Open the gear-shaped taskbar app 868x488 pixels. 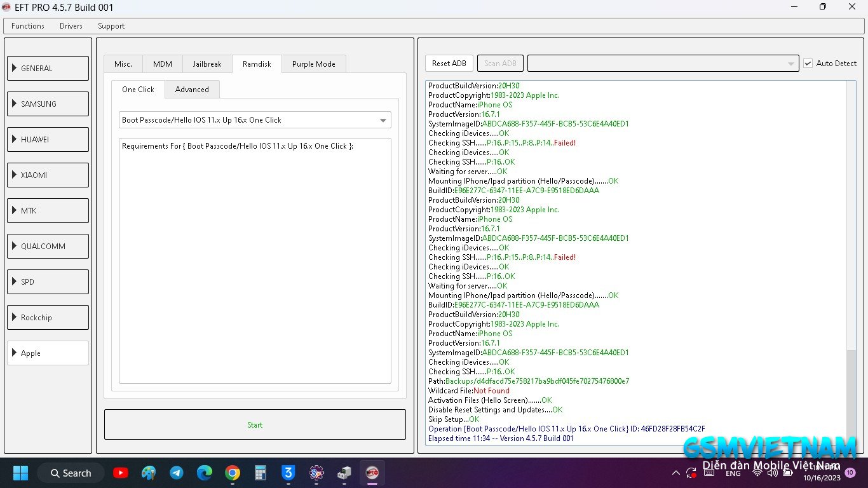316,473
